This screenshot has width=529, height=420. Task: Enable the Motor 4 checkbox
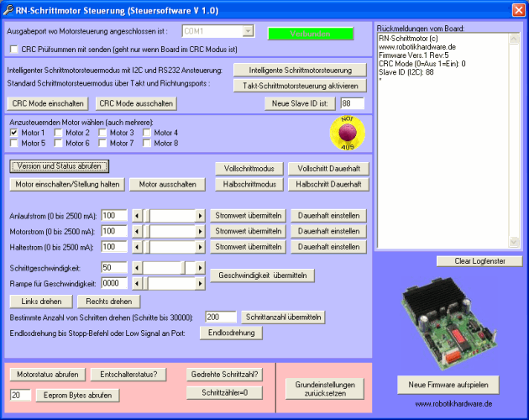tap(145, 133)
